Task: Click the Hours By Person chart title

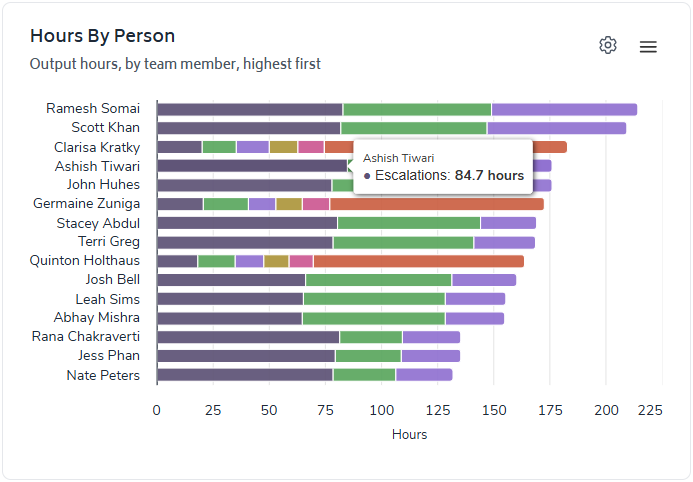Action: pos(102,36)
